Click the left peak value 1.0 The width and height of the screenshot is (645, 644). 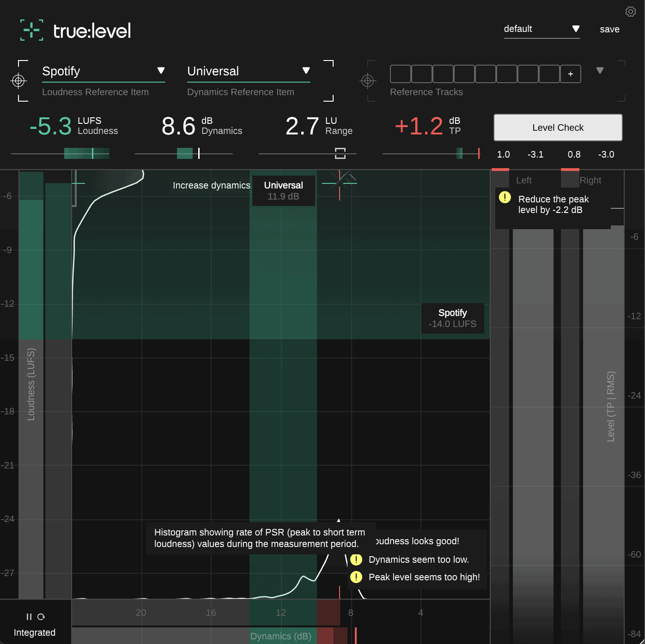(x=504, y=154)
